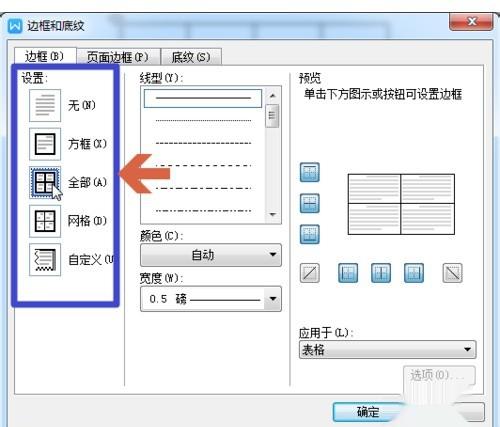
Task: Toggle the diagonal down border button
Action: click(x=452, y=273)
